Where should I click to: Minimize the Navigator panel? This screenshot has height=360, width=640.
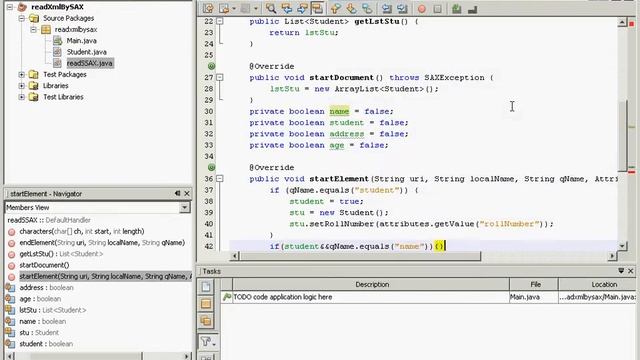pyautogui.click(x=178, y=193)
